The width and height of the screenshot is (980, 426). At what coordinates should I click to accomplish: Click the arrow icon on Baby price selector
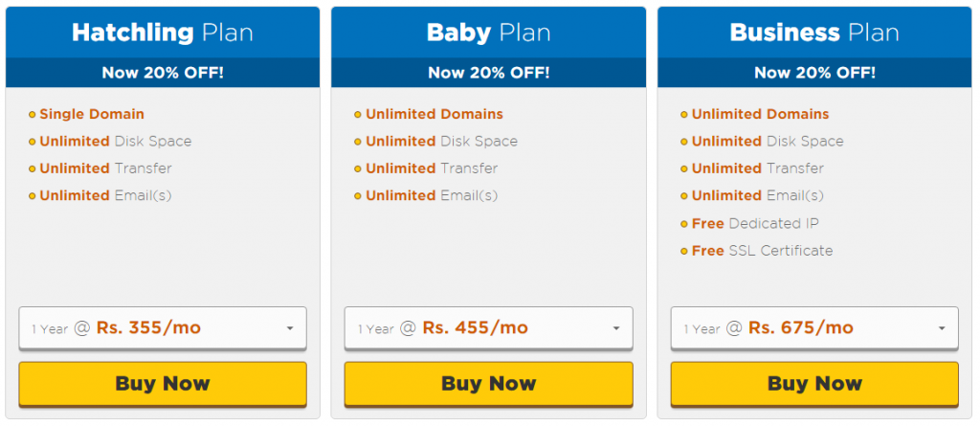point(616,328)
